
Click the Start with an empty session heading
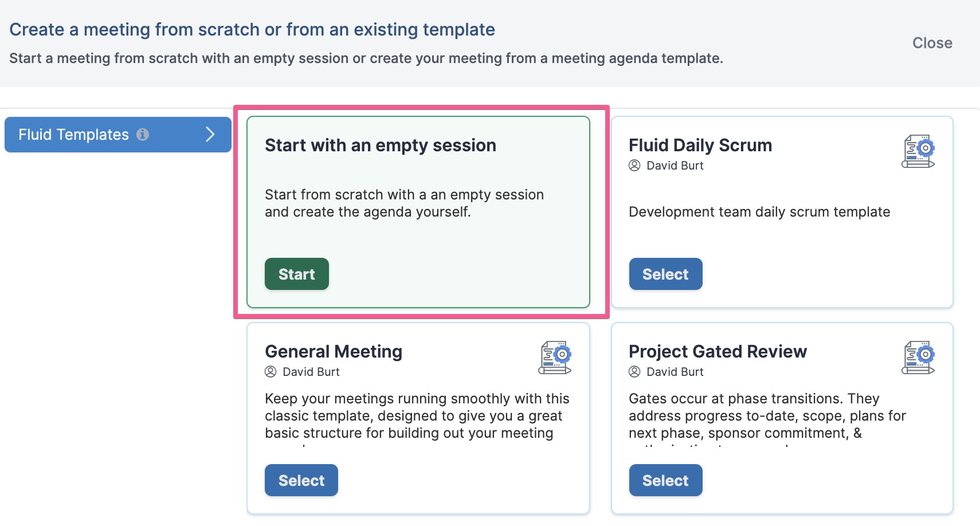tap(381, 146)
